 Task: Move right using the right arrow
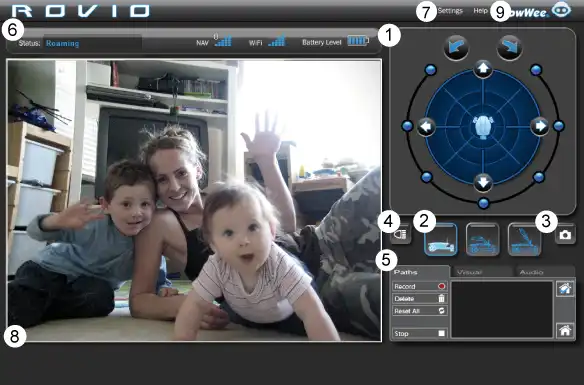tap(540, 126)
